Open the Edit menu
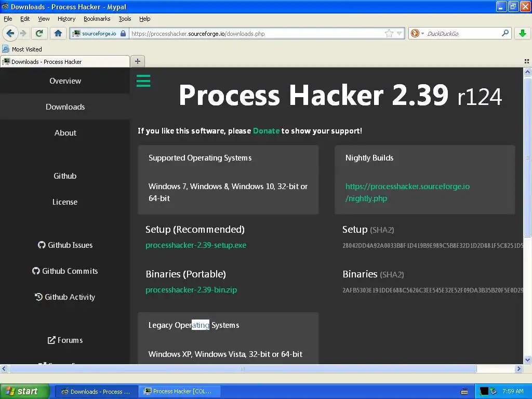This screenshot has width=532, height=399. pyautogui.click(x=25, y=19)
